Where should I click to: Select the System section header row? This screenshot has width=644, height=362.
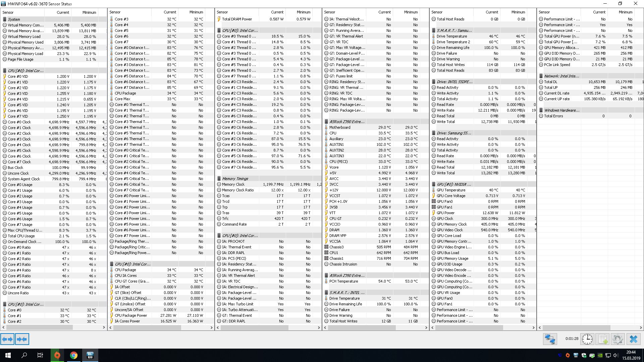[x=14, y=19]
